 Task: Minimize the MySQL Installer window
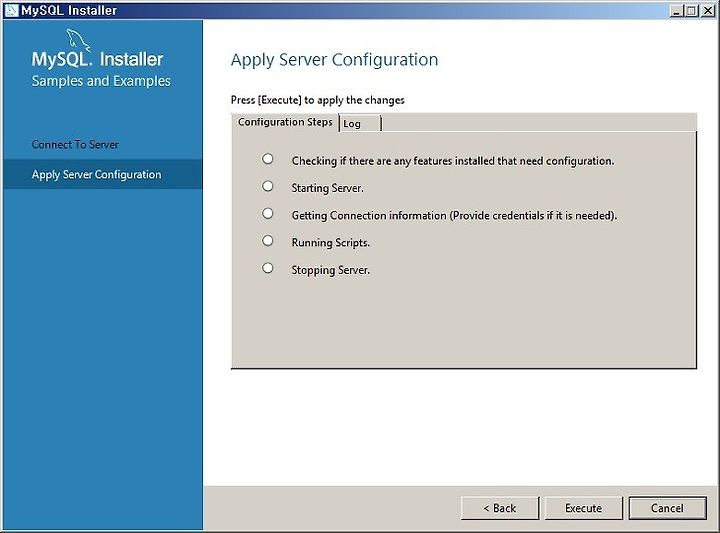(675, 11)
